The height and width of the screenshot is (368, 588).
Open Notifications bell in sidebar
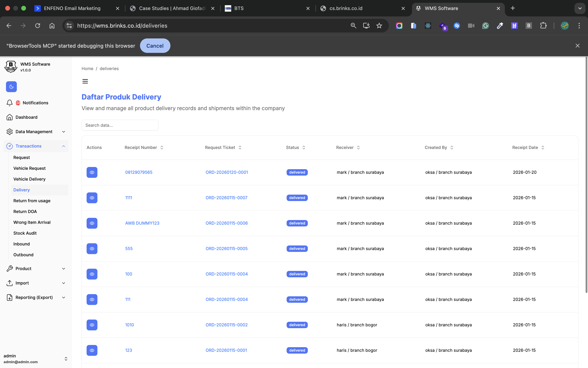tap(10, 103)
